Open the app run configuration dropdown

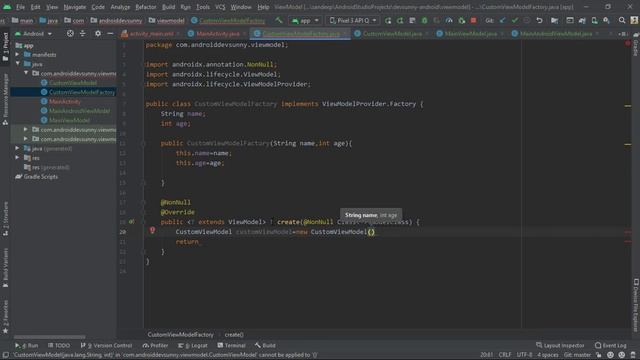305,20
